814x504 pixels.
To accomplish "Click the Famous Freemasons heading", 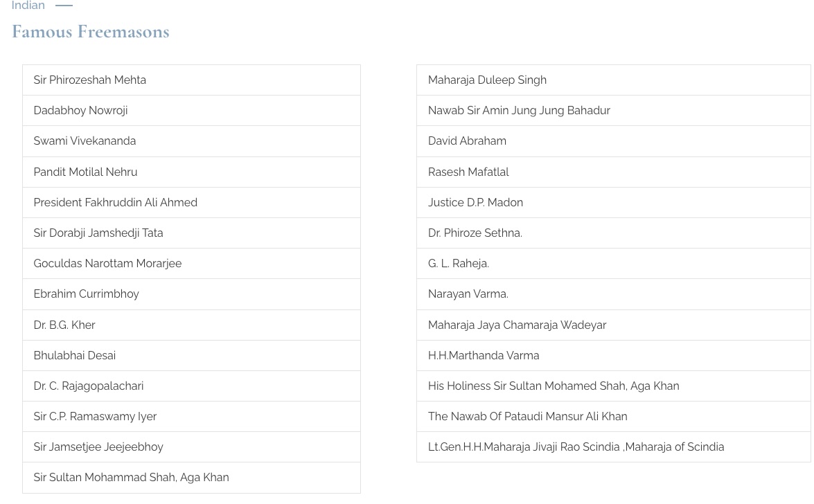I will click(90, 32).
